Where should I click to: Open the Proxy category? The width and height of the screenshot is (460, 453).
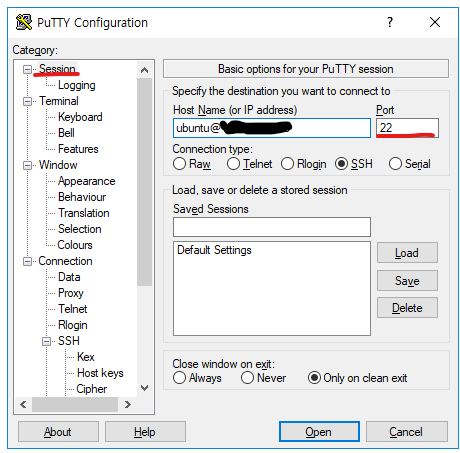click(70, 293)
